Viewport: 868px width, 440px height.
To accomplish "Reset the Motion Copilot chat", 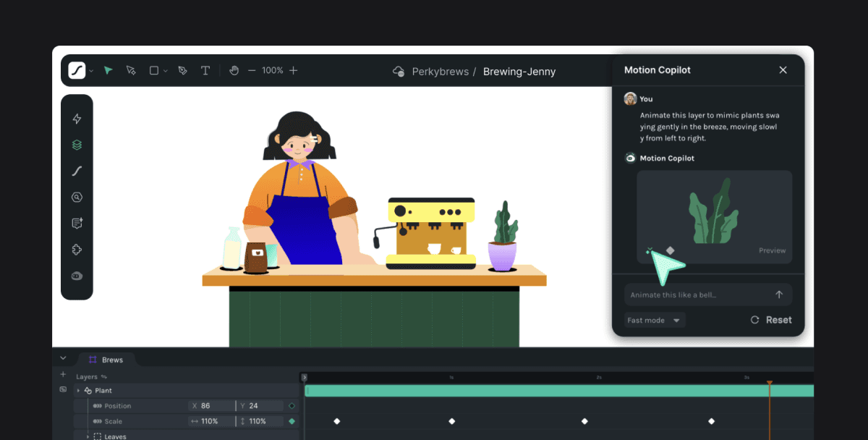I will (771, 320).
